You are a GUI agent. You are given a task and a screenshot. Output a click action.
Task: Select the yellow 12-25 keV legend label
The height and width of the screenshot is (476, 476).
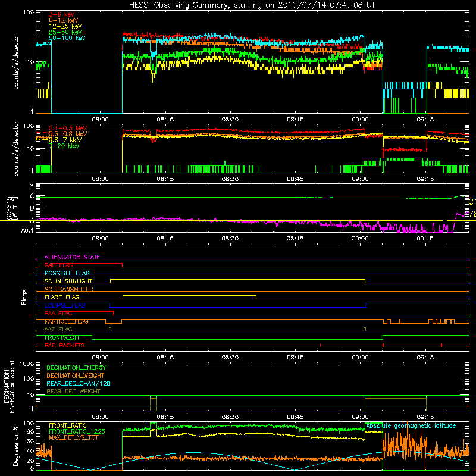65,26
